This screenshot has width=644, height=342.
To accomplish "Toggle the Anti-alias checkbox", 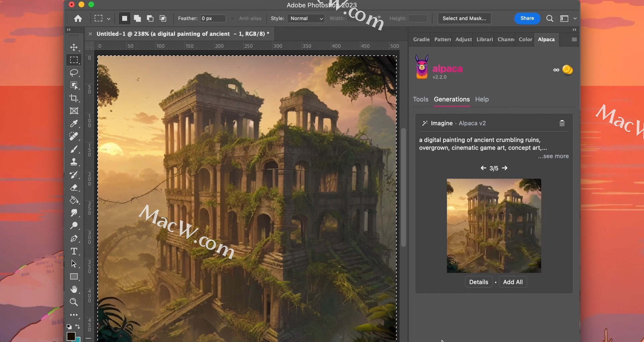I will pos(232,18).
